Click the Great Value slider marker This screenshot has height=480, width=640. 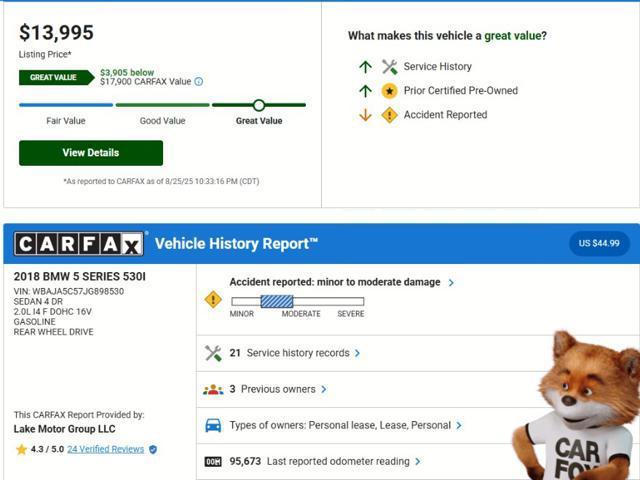(259, 105)
